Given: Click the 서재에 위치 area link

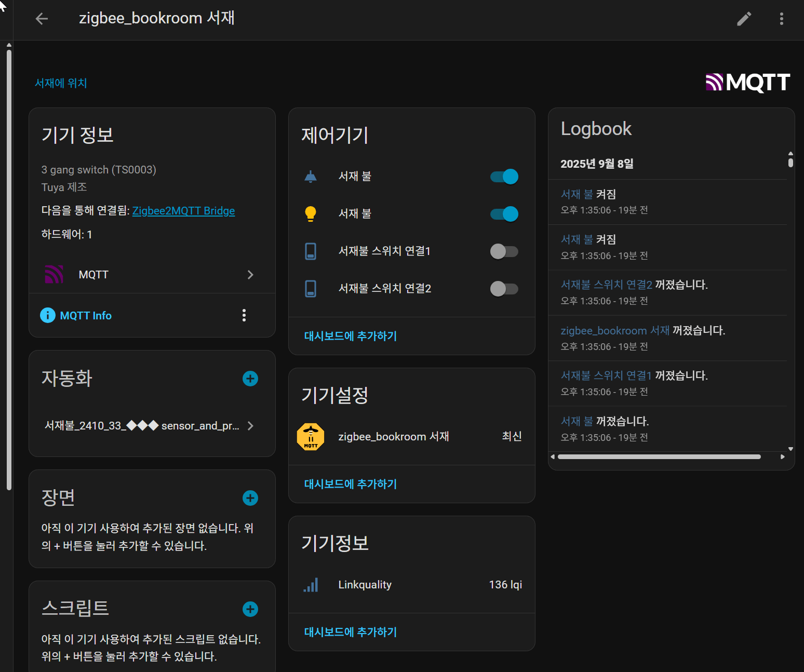Looking at the screenshot, I should click(x=61, y=83).
